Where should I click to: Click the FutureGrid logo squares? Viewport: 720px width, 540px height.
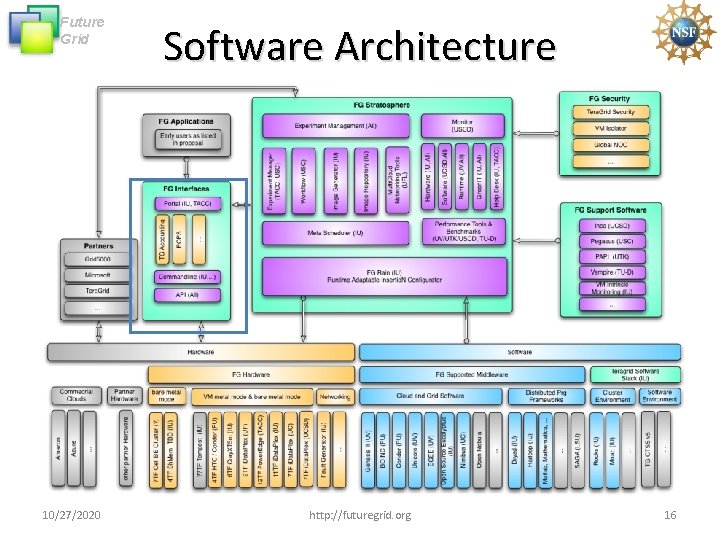(34, 29)
